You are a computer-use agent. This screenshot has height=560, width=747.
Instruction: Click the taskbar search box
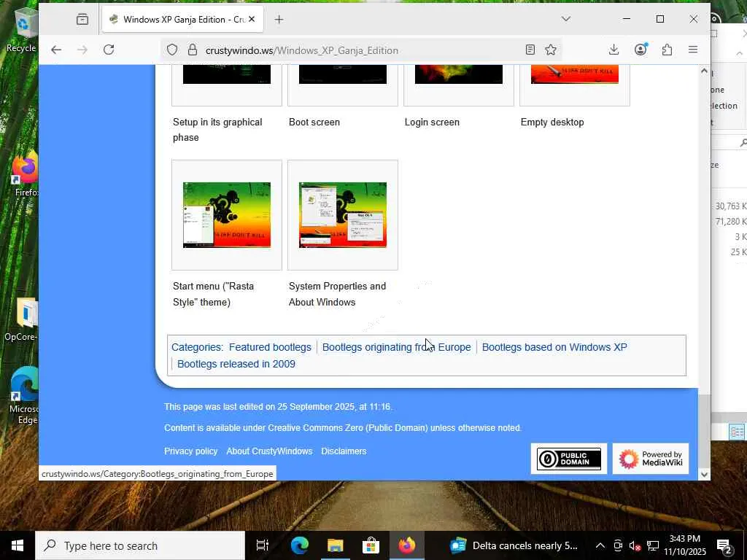click(x=140, y=545)
